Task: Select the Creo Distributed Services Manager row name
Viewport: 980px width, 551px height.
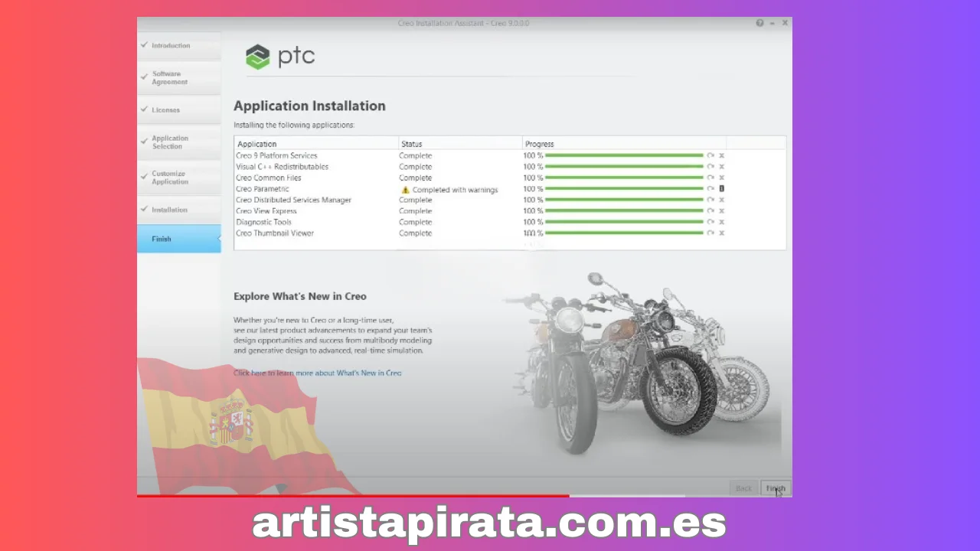Action: pos(293,200)
